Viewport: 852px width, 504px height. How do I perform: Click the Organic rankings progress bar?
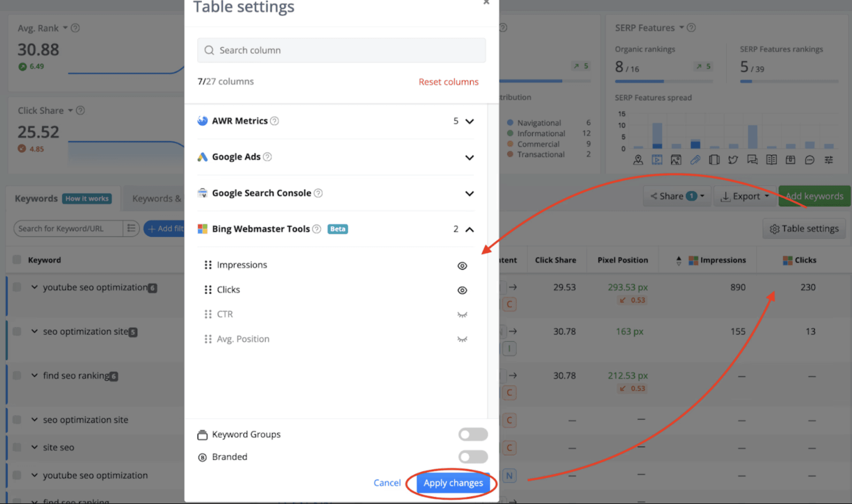[x=664, y=81]
